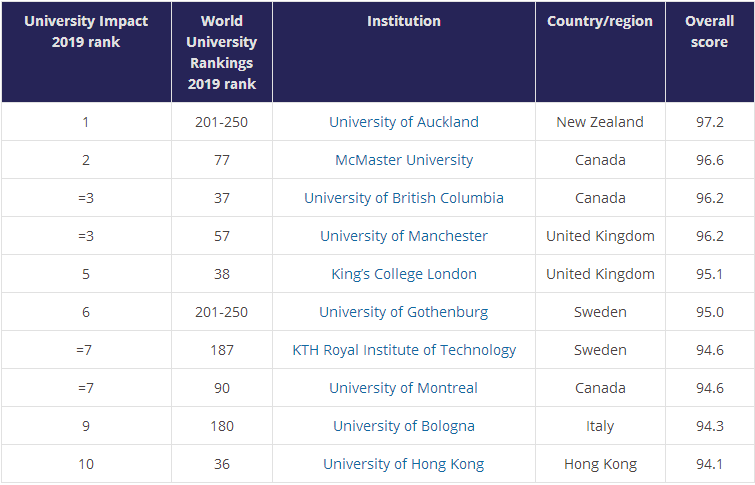
Task: Click the 94.1 overall score cell
Action: point(709,464)
